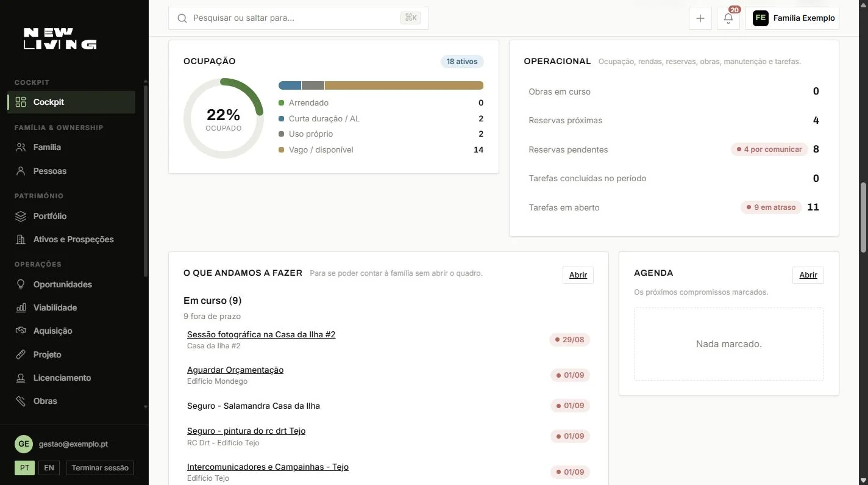Open 'Intercomunicadores e Campainhas - Tejo' link
868x485 pixels.
pyautogui.click(x=268, y=467)
